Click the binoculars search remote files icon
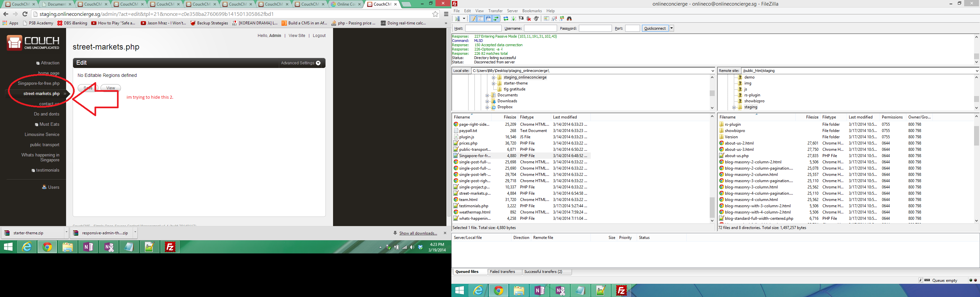Image resolution: width=980 pixels, height=297 pixels. [x=570, y=18]
